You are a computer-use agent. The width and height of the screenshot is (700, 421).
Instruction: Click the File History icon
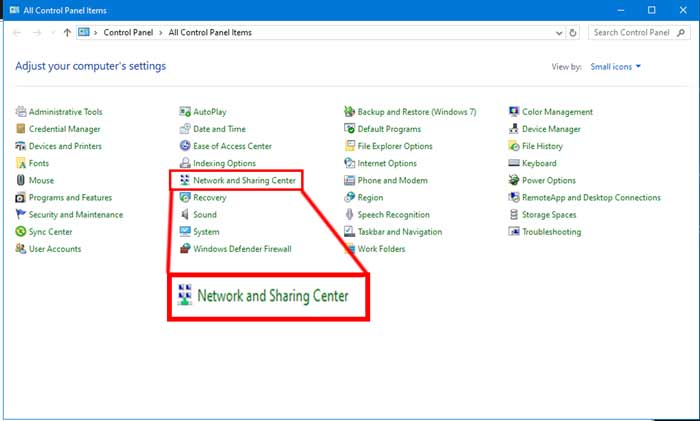pos(514,146)
